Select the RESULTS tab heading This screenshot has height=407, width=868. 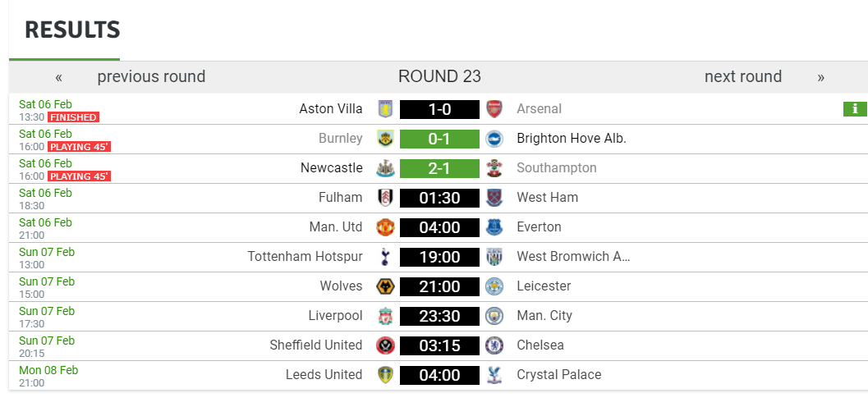click(x=72, y=30)
